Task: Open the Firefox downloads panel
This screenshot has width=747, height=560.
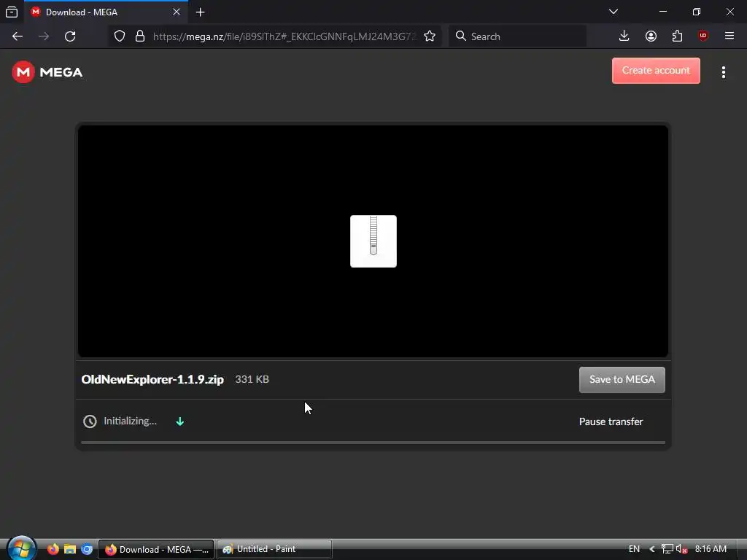Action: click(624, 36)
